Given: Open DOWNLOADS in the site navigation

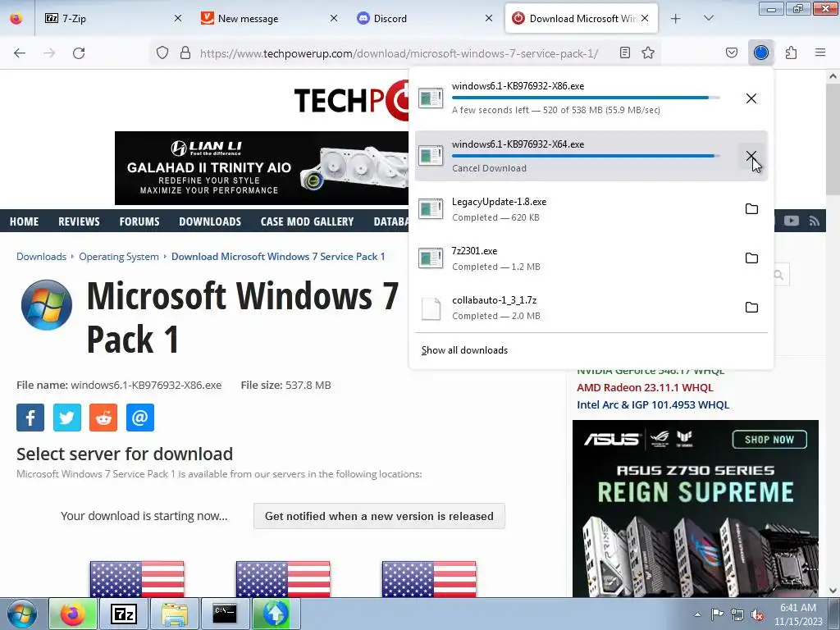Looking at the screenshot, I should point(210,221).
